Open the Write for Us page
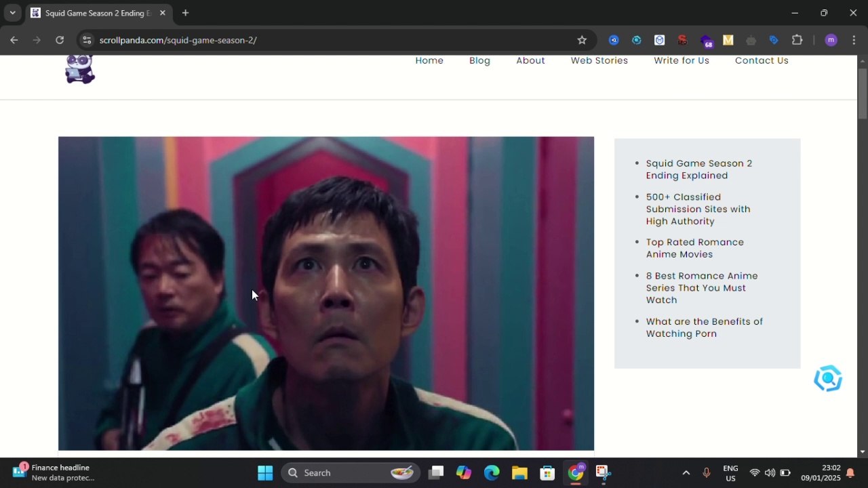 [681, 60]
